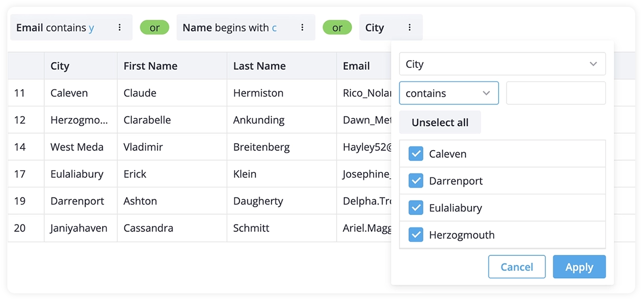Viewport: 644px width, 307px height.
Task: Cancel the City filter dialog
Action: [517, 267]
